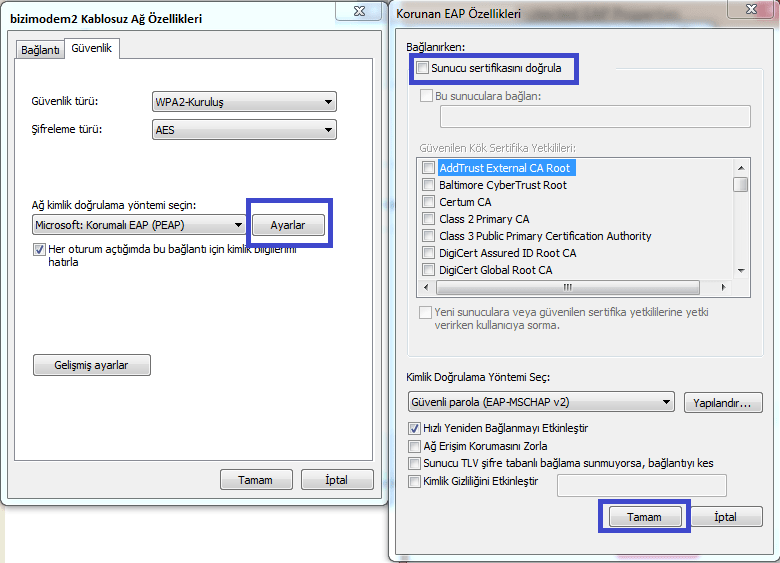Viewport: 780px width, 563px height.
Task: Open the Şifreleme türü AES dropdown
Action: click(244, 130)
